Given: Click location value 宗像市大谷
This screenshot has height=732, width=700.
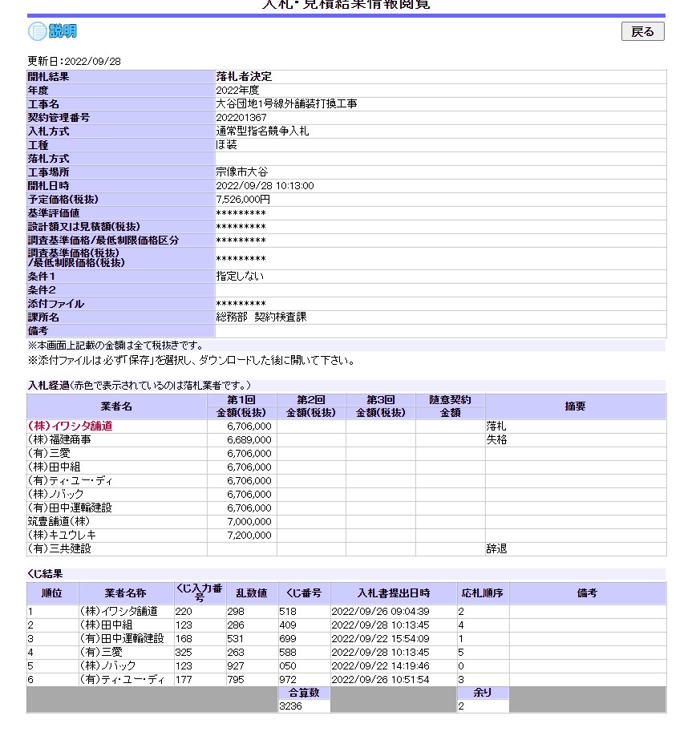Looking at the screenshot, I should [x=242, y=172].
